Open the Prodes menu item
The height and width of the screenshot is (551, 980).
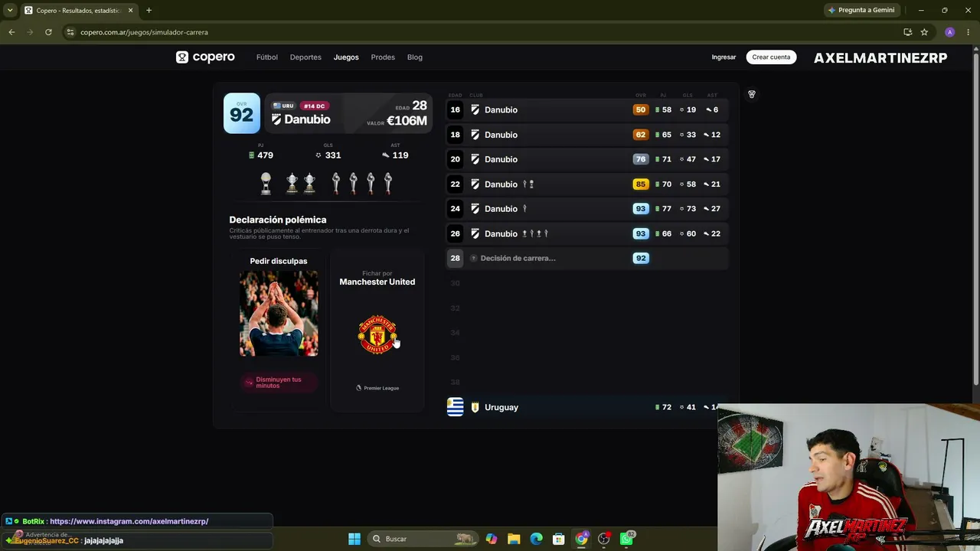[x=383, y=57]
